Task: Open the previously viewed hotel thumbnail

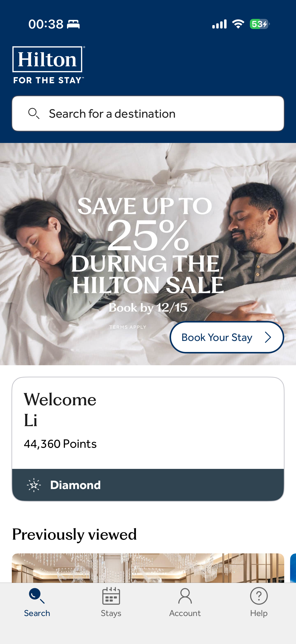Action: pyautogui.click(x=148, y=568)
